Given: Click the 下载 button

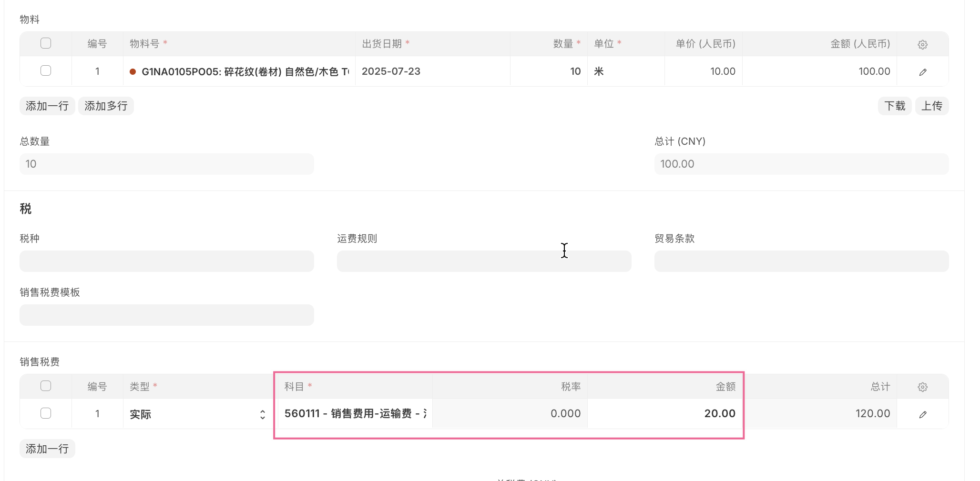Looking at the screenshot, I should [895, 106].
